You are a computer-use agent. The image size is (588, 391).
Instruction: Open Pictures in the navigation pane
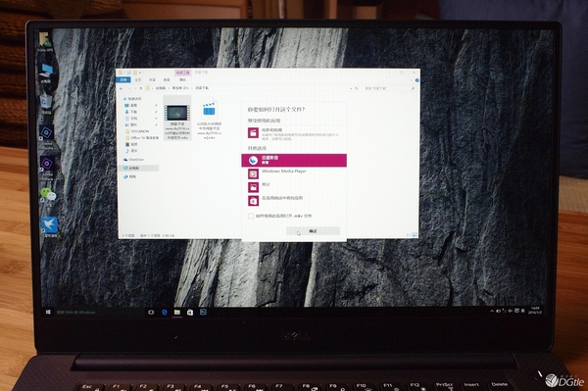pos(131,124)
